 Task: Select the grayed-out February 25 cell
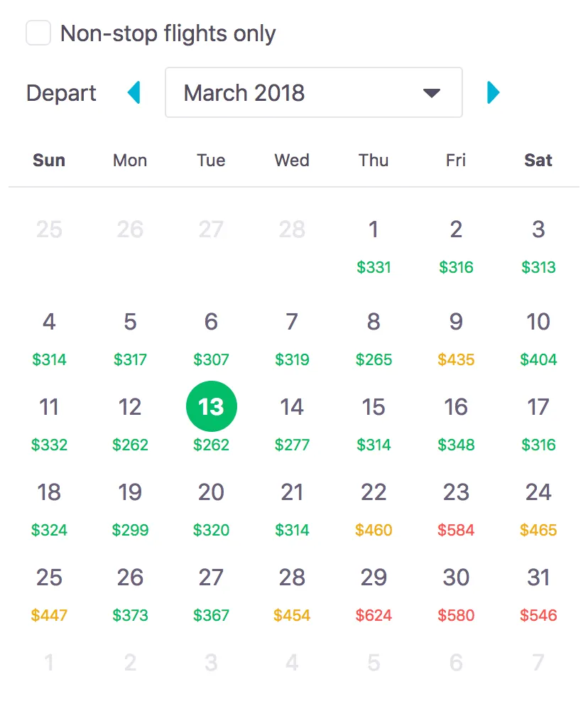pyautogui.click(x=49, y=229)
